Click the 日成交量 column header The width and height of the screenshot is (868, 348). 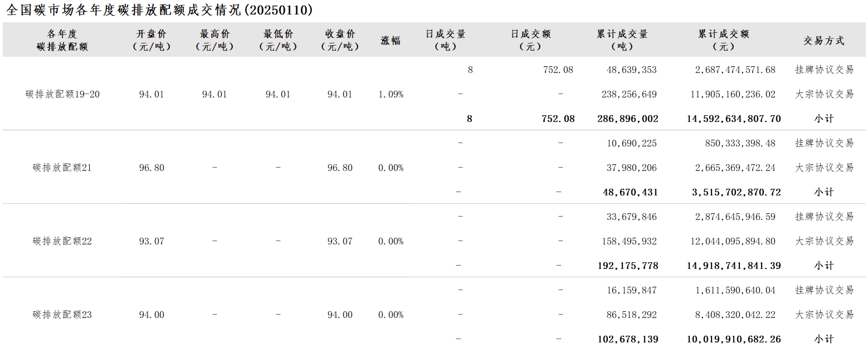tap(446, 41)
